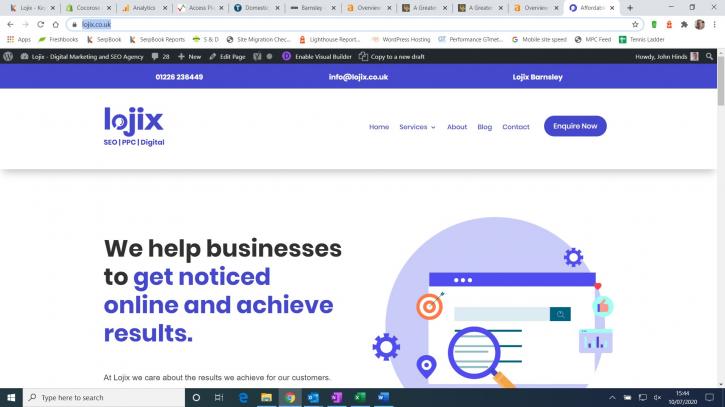Click the page vertical scrollbar thumb
The height and width of the screenshot is (407, 725).
tap(721, 81)
